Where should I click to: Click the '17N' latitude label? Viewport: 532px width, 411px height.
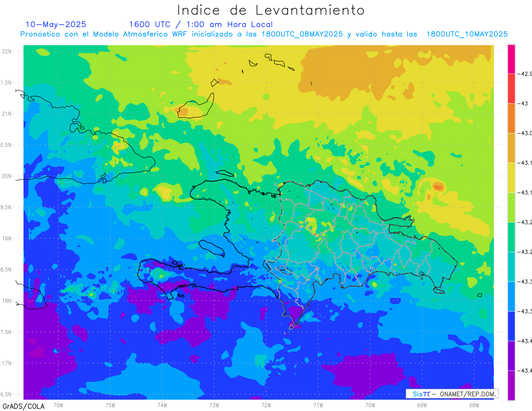[x=7, y=363]
